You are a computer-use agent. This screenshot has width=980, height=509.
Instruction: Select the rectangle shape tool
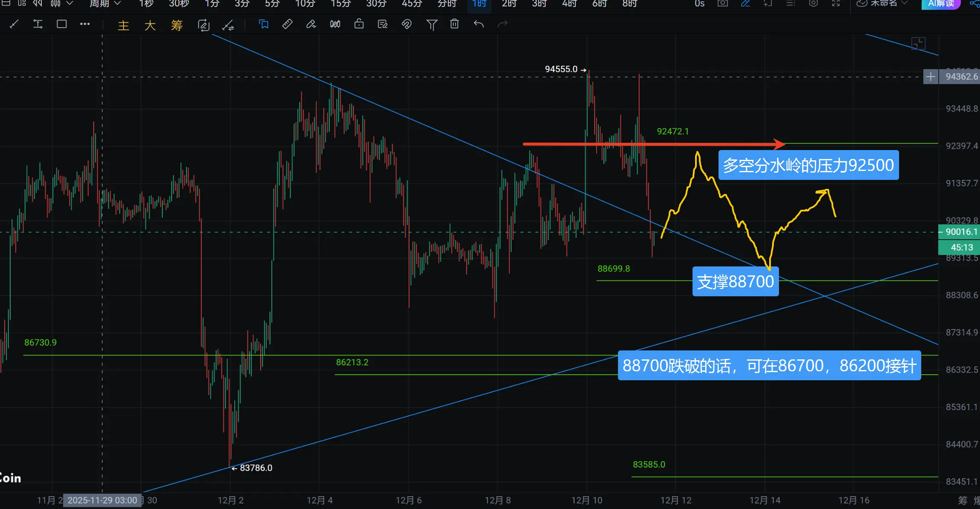pos(62,24)
